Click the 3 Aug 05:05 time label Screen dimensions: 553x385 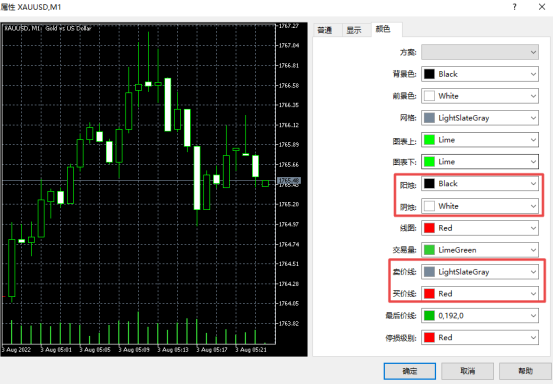click(95, 350)
